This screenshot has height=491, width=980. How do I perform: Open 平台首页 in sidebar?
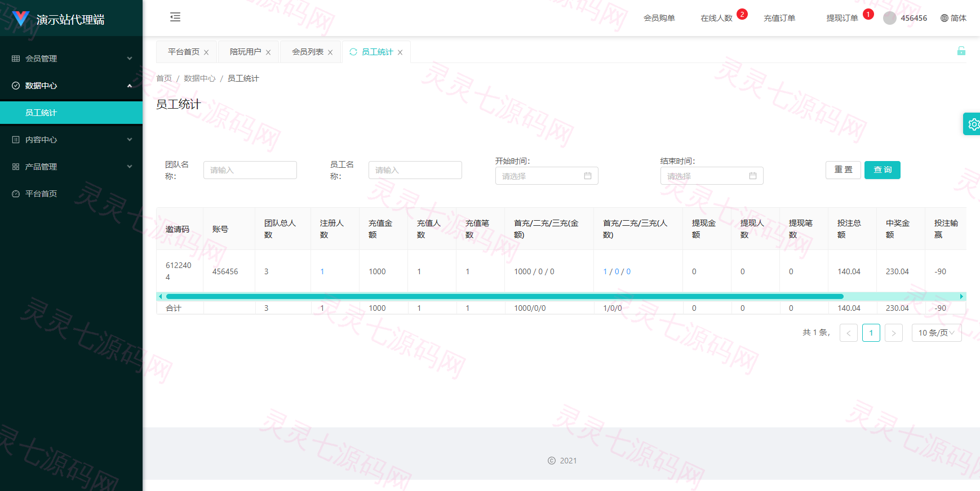coord(71,194)
